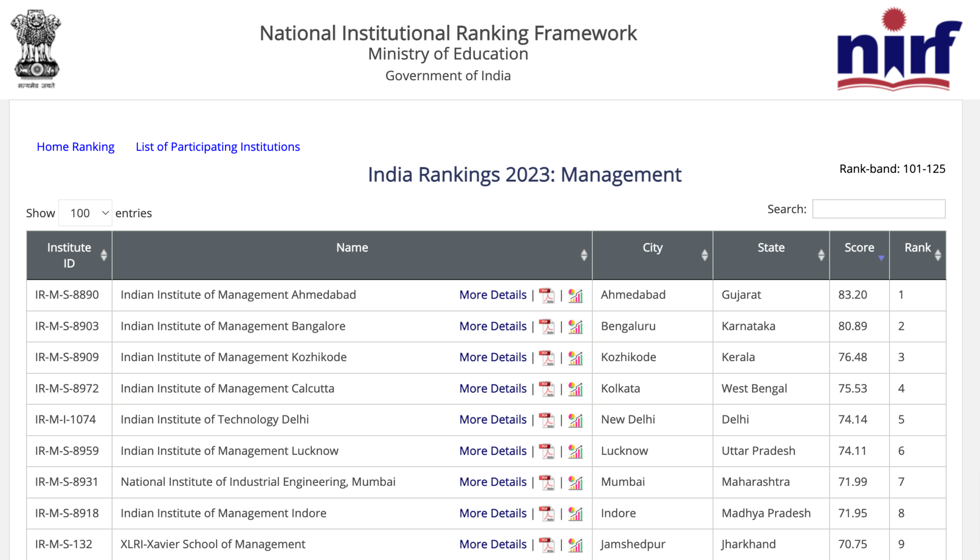Open score graph icon for IIM Bangalore
This screenshot has width=980, height=560.
576,327
